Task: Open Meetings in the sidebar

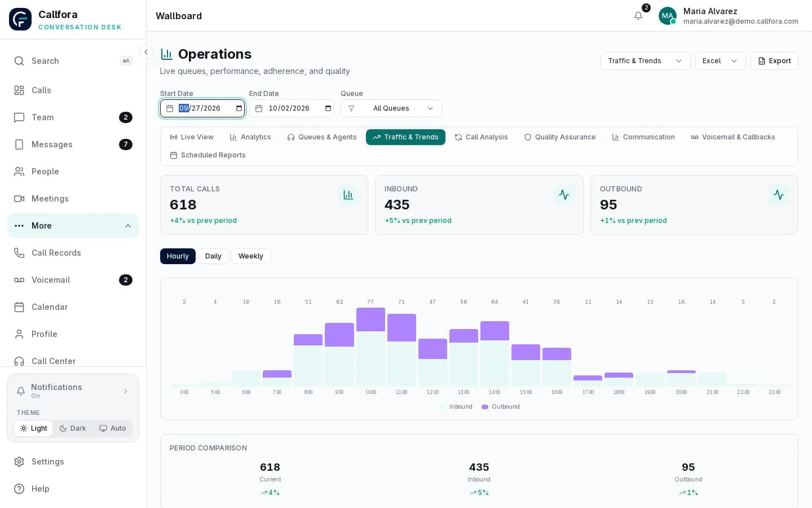Action: (73, 199)
